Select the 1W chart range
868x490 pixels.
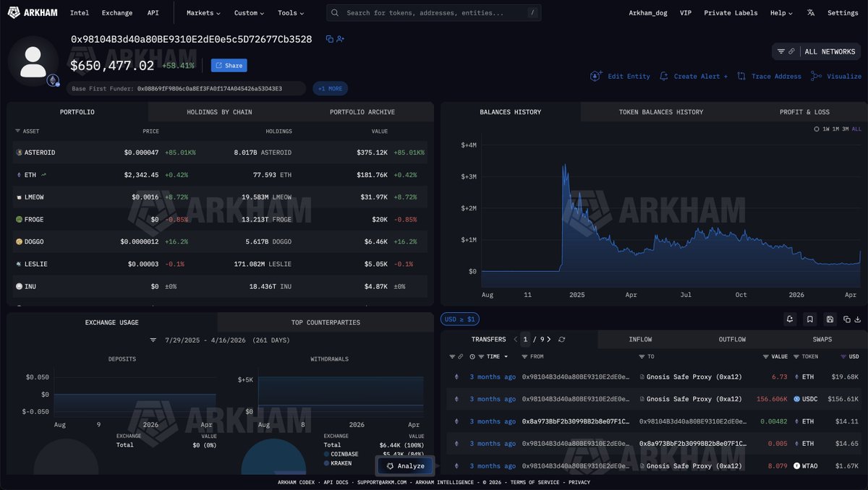[x=826, y=129]
